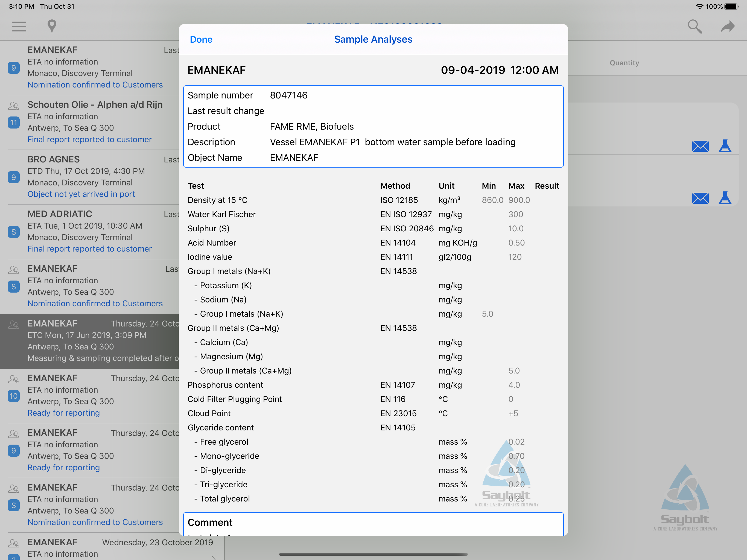Click the Quantity column header

point(624,63)
